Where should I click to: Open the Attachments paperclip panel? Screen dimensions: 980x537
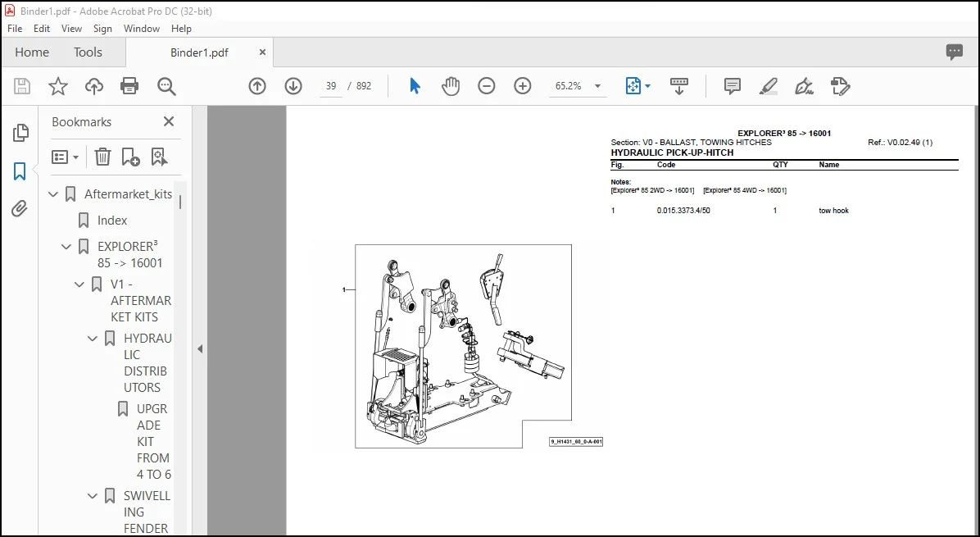pos(20,209)
